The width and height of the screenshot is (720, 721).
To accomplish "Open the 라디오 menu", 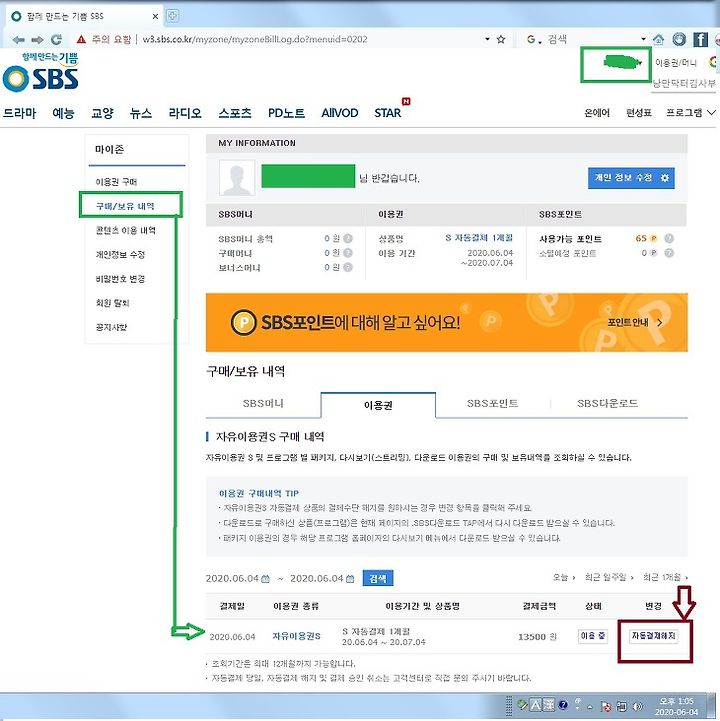I will pyautogui.click(x=185, y=113).
